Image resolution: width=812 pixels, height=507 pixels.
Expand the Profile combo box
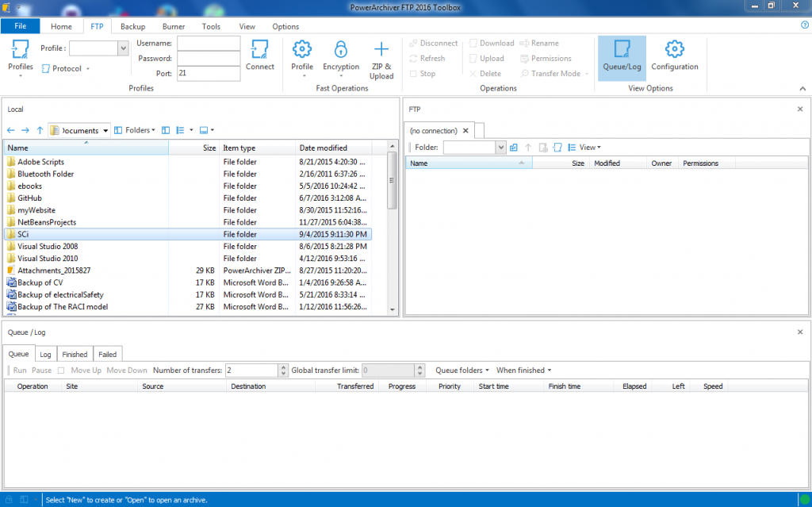coord(123,48)
